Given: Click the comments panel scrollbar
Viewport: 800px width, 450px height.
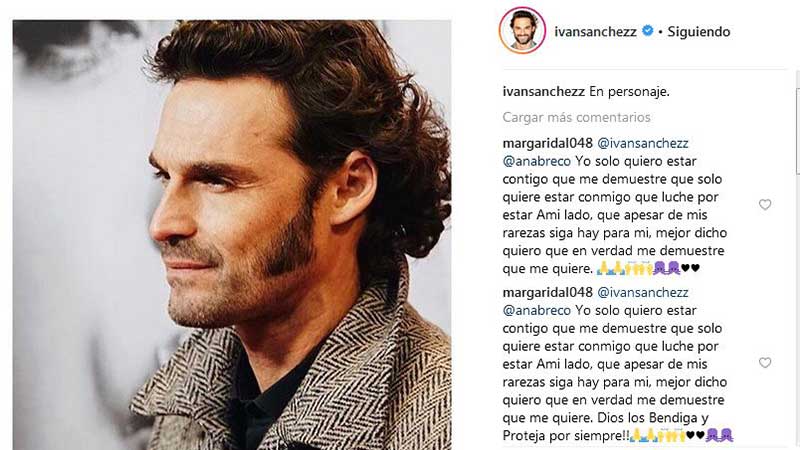Looking at the screenshot, I should (797, 132).
